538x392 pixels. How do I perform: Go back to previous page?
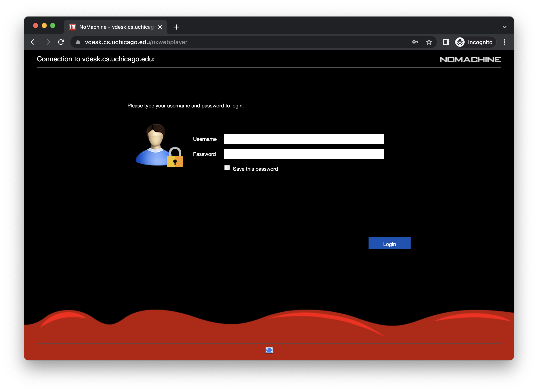click(33, 42)
